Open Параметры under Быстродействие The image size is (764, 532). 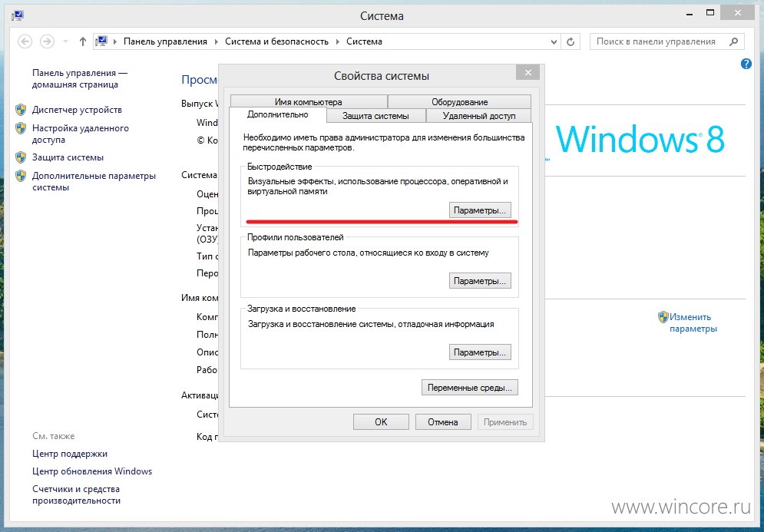click(x=480, y=210)
